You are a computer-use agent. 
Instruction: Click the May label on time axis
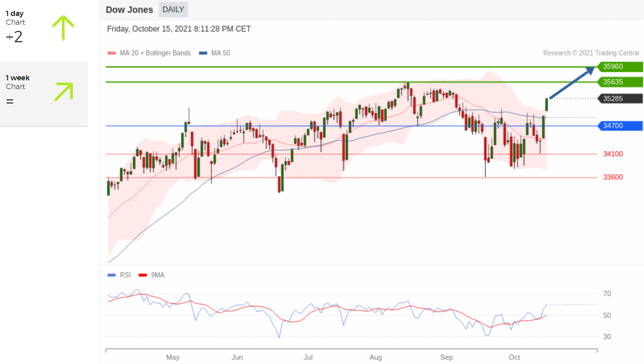[x=173, y=357]
